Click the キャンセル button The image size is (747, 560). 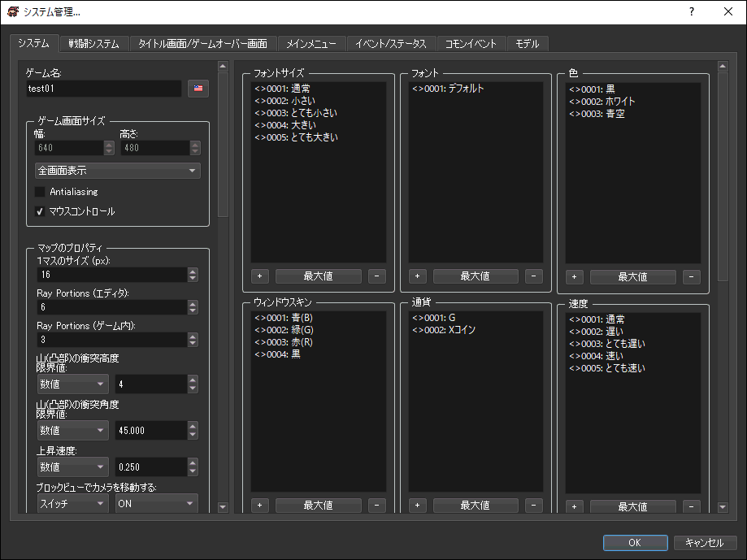pyautogui.click(x=705, y=542)
